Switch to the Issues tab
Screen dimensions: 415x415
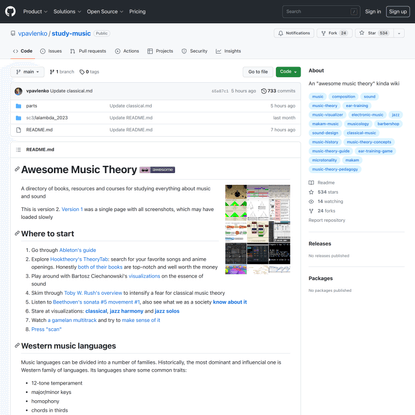pos(51,51)
